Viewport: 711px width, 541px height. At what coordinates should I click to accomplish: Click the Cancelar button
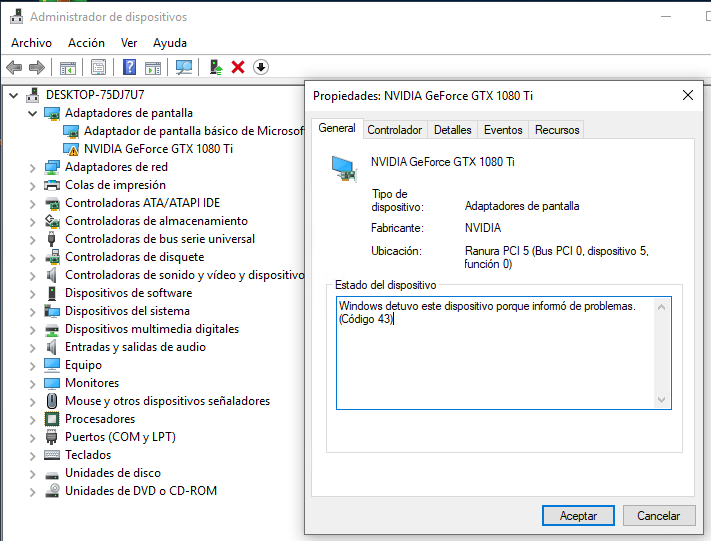(x=658, y=516)
